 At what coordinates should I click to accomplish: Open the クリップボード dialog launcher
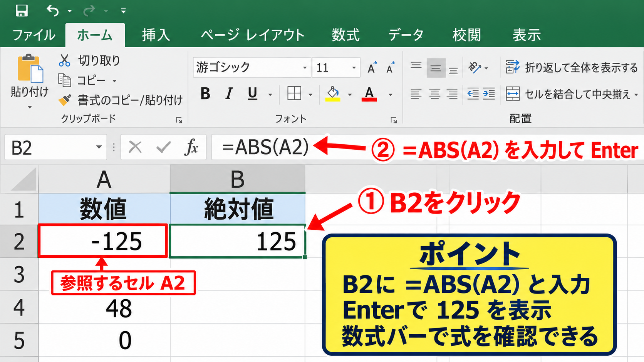click(179, 120)
